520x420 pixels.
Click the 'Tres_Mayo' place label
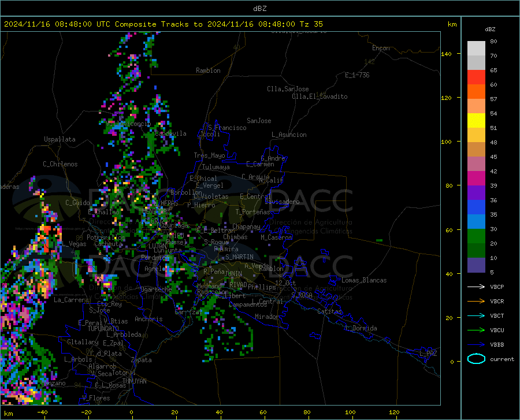[x=209, y=155]
